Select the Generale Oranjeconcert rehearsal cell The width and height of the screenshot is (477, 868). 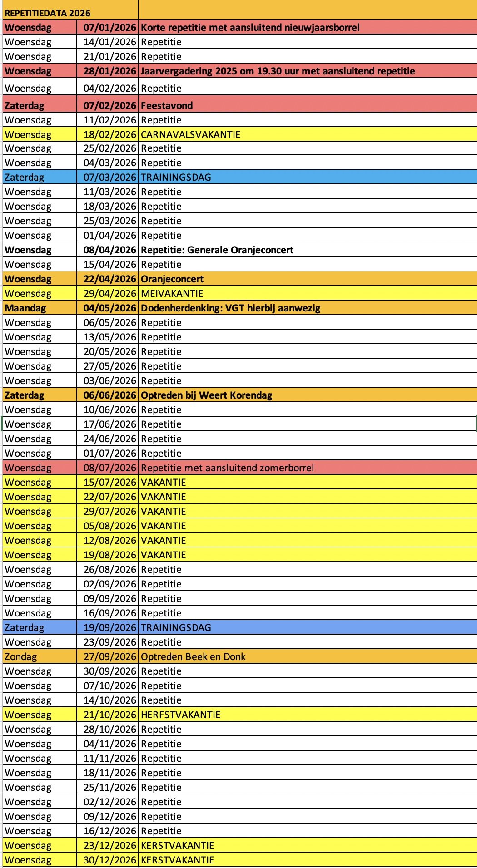217,250
